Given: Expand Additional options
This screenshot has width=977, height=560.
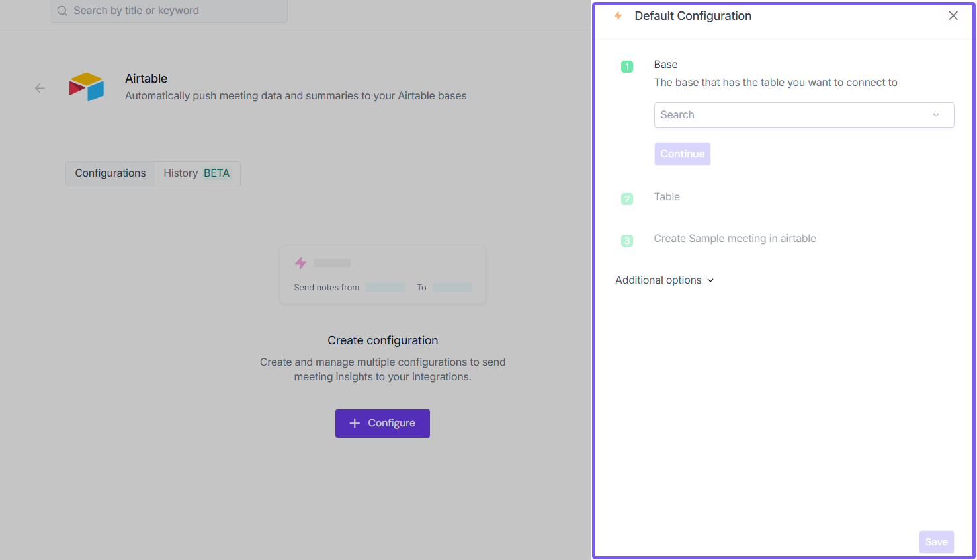Looking at the screenshot, I should [x=664, y=280].
